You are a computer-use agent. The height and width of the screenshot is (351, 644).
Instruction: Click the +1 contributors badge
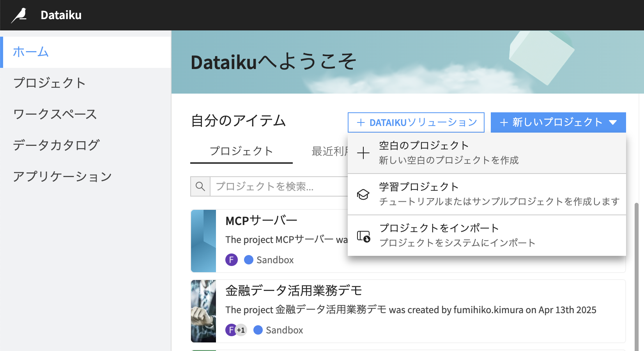(241, 330)
